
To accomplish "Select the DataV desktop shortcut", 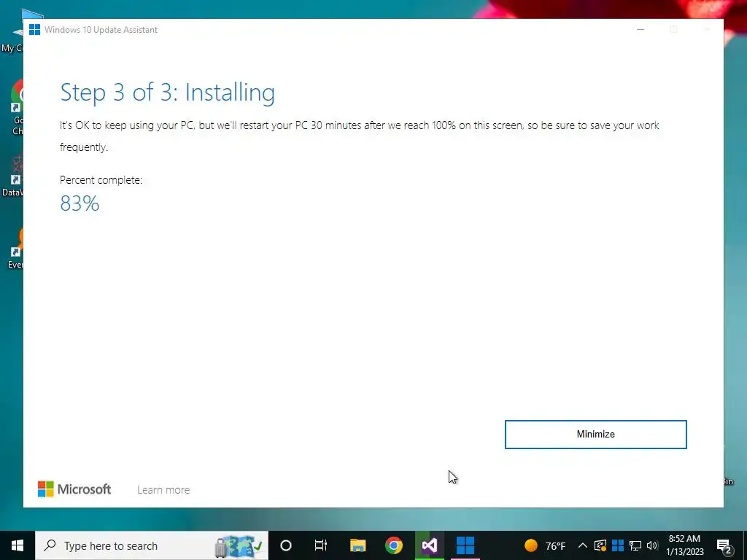I will 13,176.
